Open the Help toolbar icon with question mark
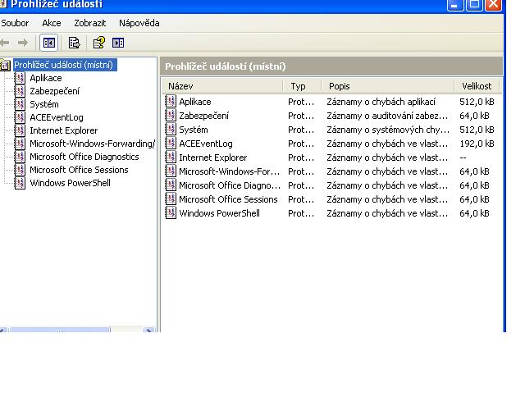525x420 pixels. 98,43
